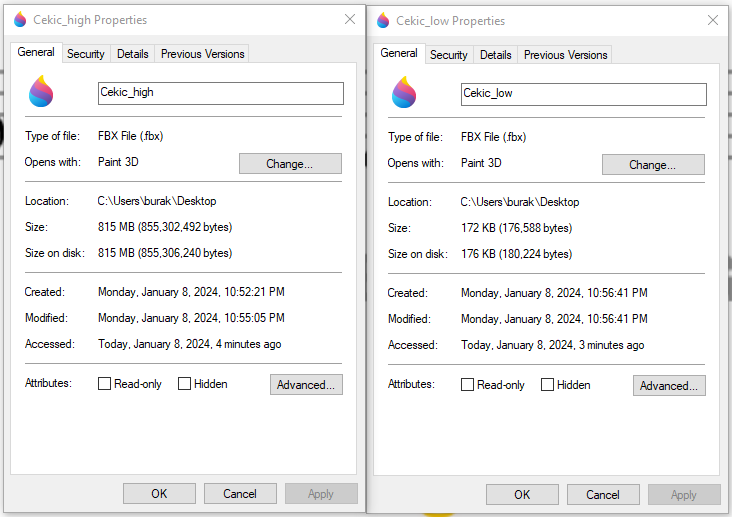Click large file icon beside Cekic_high name field
Viewport: 732px width, 517px height.
coord(41,91)
